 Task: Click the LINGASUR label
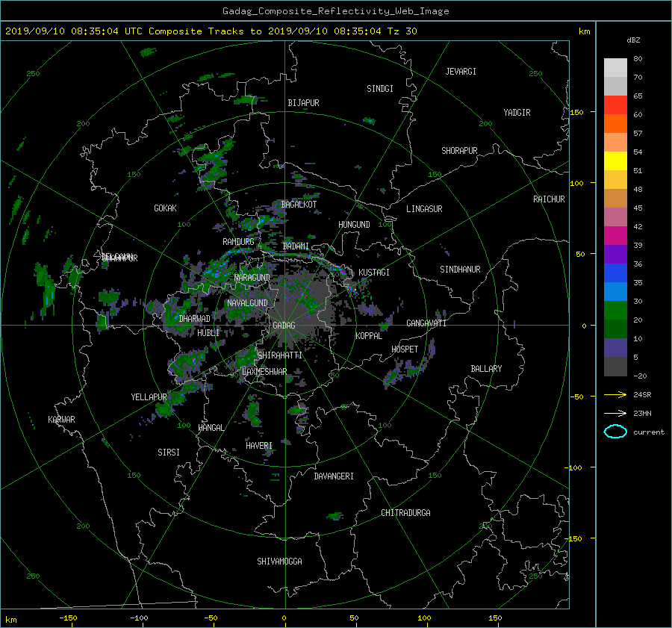point(424,209)
